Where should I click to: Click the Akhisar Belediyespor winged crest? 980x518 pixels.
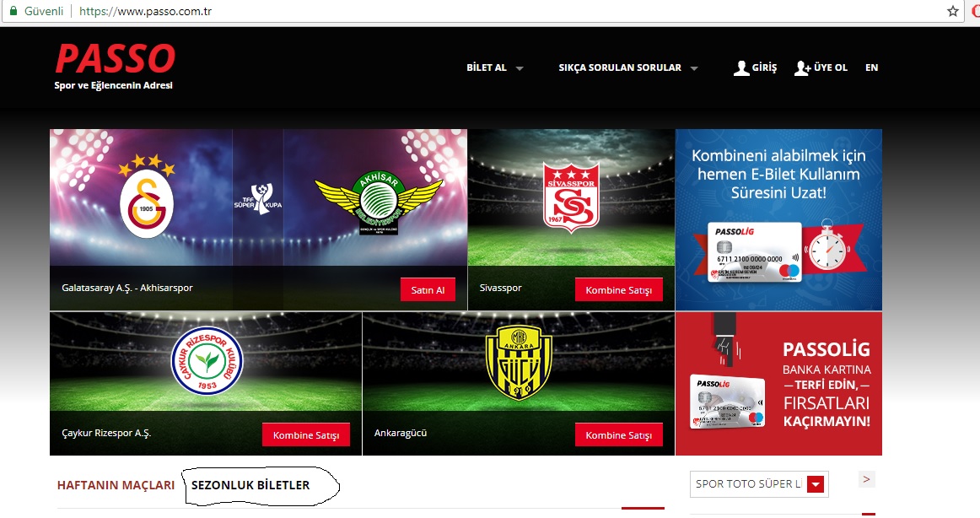(379, 202)
